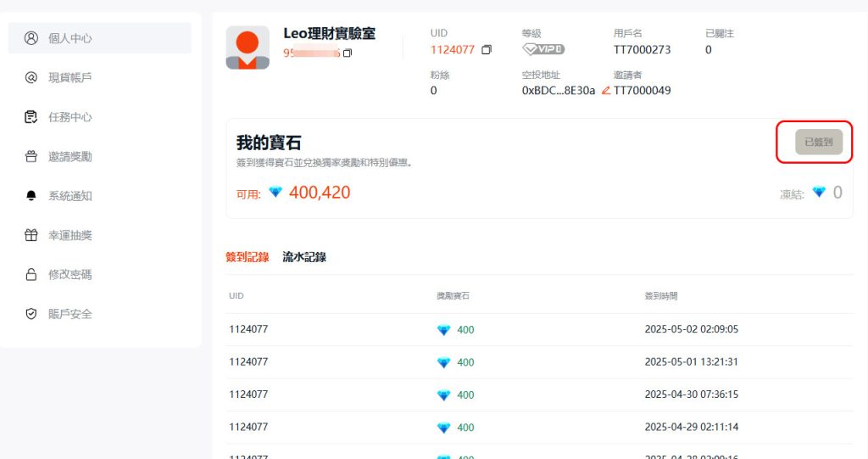Image resolution: width=868 pixels, height=459 pixels.
Task: Click the username TT7000273
Action: pyautogui.click(x=642, y=50)
